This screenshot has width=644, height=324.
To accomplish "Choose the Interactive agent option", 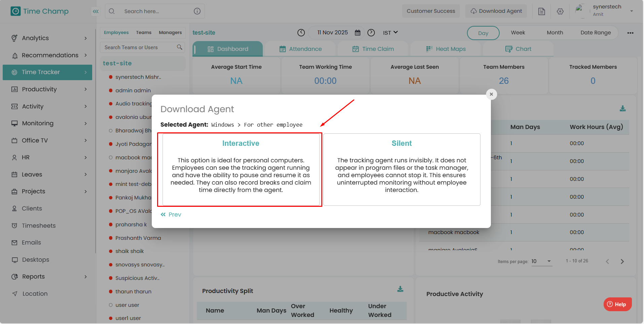I will pos(241,169).
